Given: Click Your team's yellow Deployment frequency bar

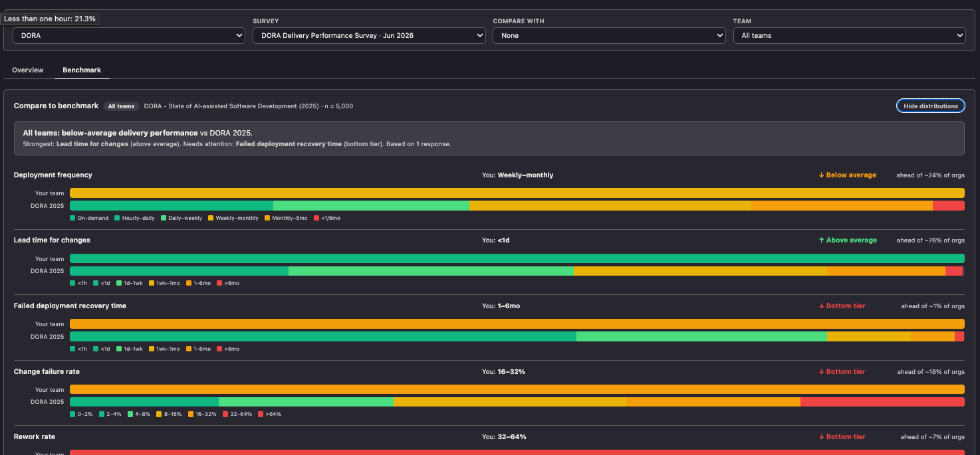Looking at the screenshot, I should click(x=517, y=193).
